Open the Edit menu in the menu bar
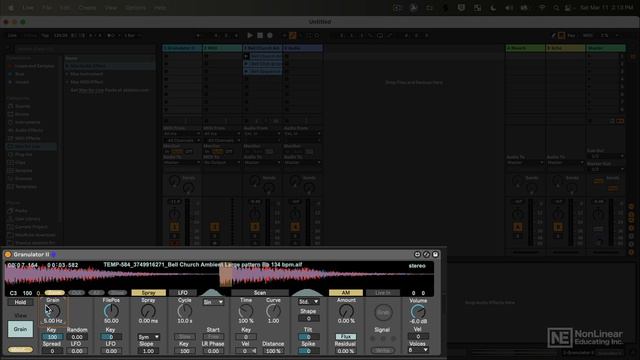Viewport: 640px width, 360px height. pos(66,8)
